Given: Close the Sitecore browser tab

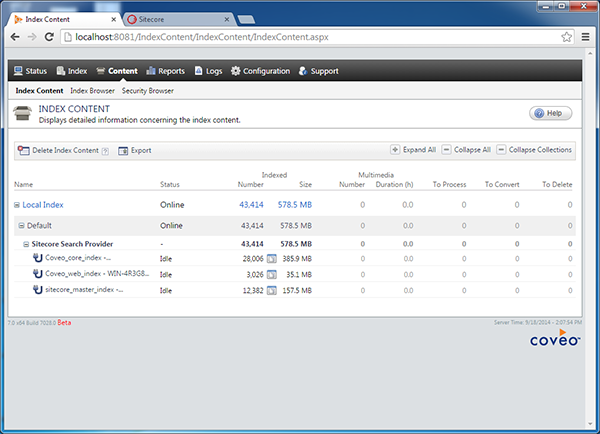Looking at the screenshot, I should tap(227, 19).
